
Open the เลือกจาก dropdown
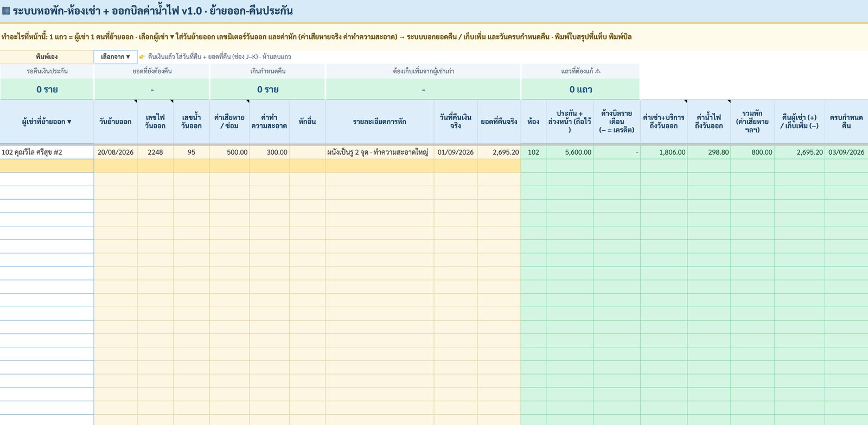[116, 57]
